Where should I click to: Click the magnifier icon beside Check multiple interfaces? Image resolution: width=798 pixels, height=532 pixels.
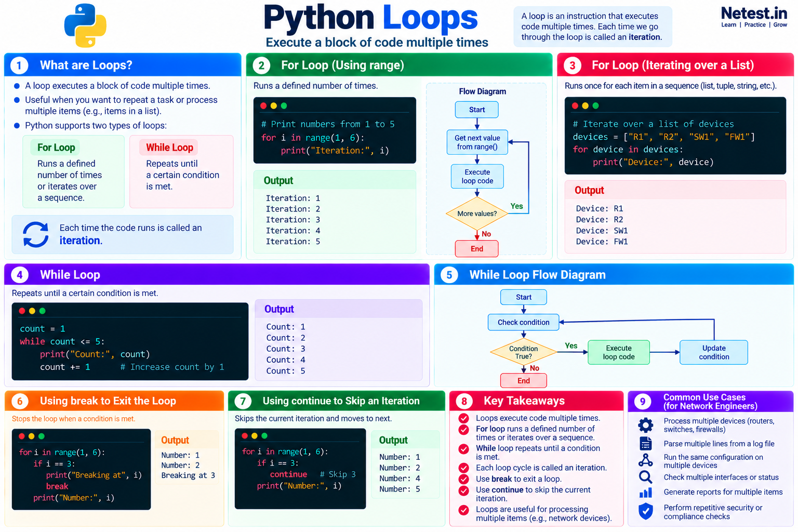pyautogui.click(x=645, y=477)
